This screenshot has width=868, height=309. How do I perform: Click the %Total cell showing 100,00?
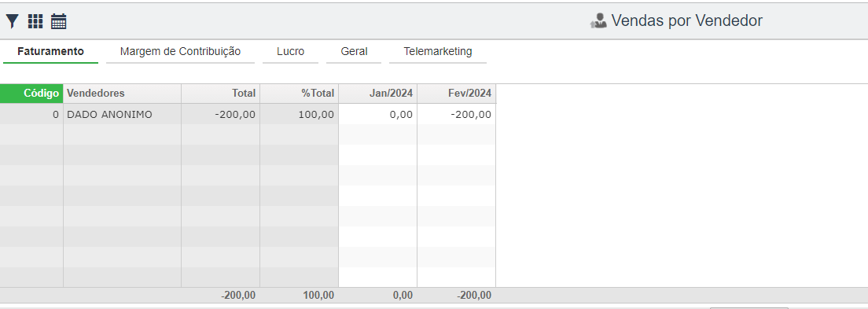(x=299, y=114)
